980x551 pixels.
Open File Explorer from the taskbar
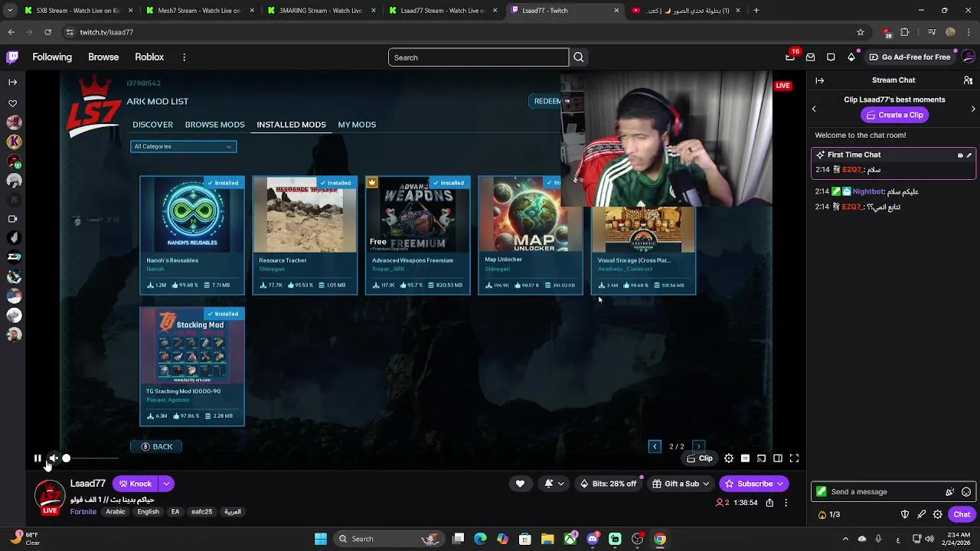click(547, 539)
